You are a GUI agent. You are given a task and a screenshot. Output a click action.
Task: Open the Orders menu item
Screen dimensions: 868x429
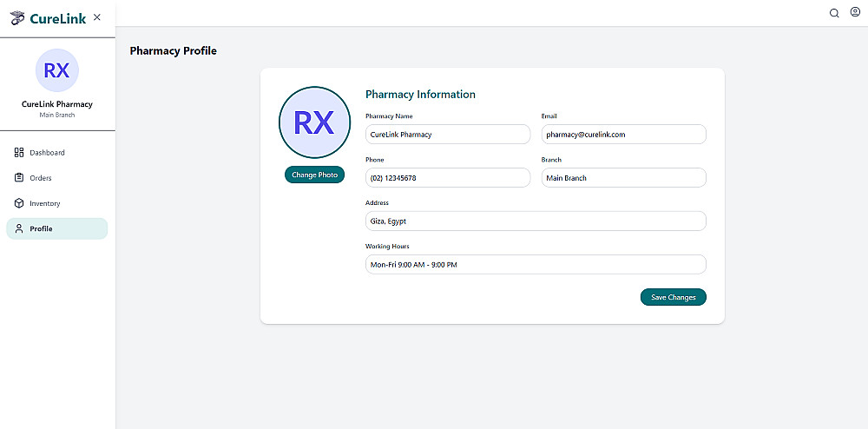(x=41, y=178)
